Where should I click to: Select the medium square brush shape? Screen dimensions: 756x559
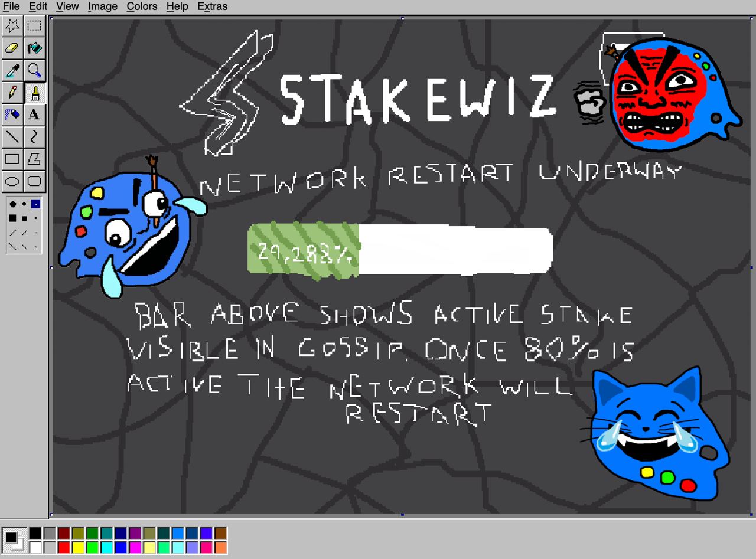[x=24, y=218]
